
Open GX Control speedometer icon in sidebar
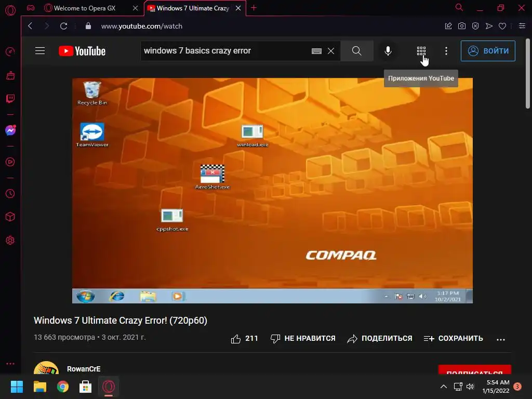tap(10, 52)
